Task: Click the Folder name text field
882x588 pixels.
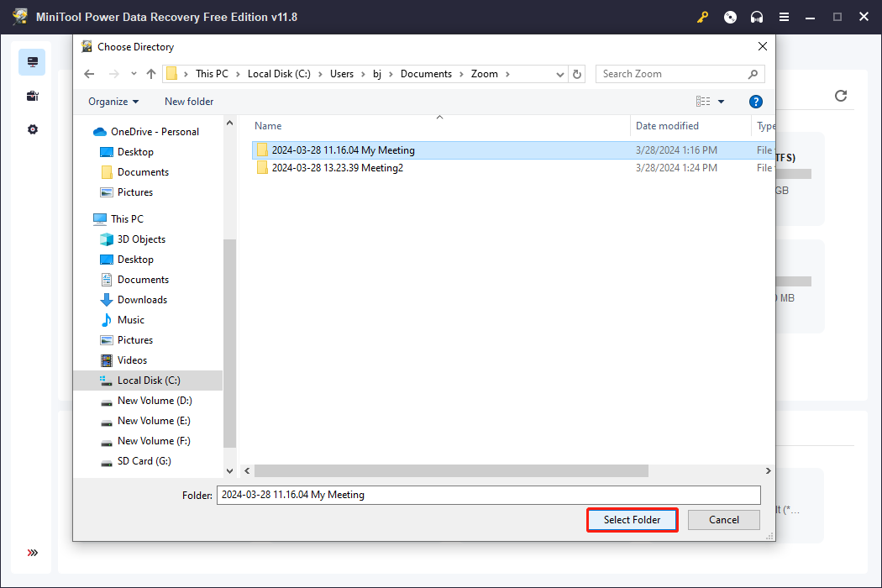Action: (x=488, y=495)
